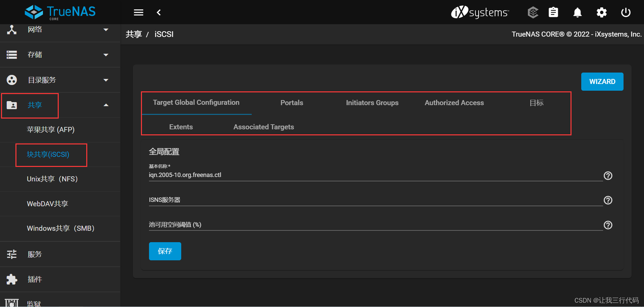Click the plugins puzzle icon

[x=12, y=279]
